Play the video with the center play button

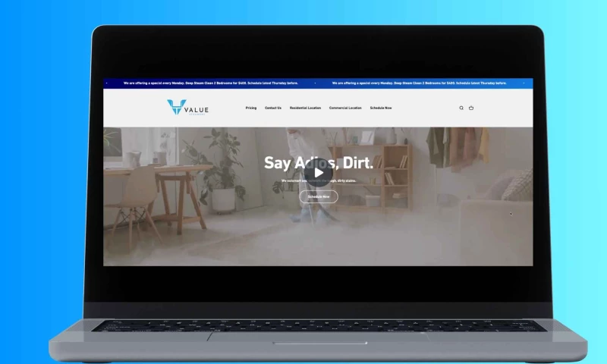[x=319, y=173]
